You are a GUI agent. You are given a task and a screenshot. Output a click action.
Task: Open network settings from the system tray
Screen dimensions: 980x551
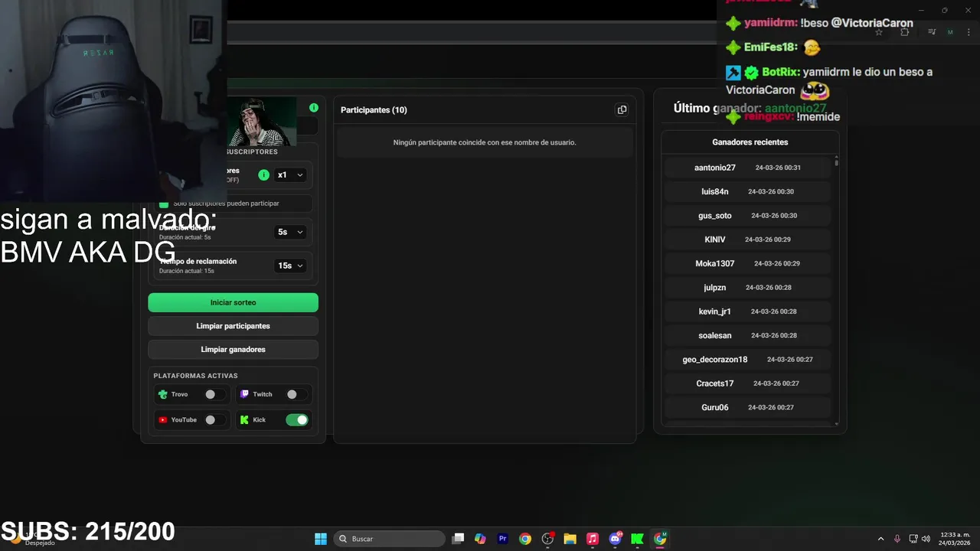pyautogui.click(x=913, y=539)
